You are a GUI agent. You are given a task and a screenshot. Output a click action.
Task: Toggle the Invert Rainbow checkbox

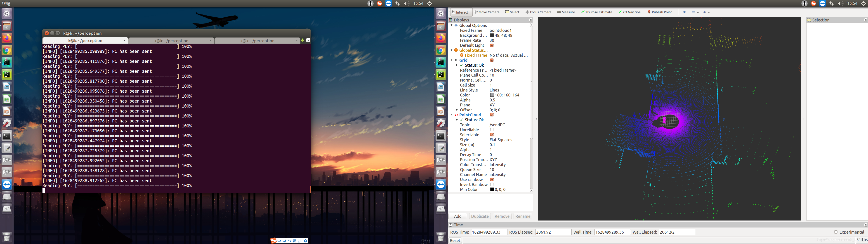(x=492, y=184)
